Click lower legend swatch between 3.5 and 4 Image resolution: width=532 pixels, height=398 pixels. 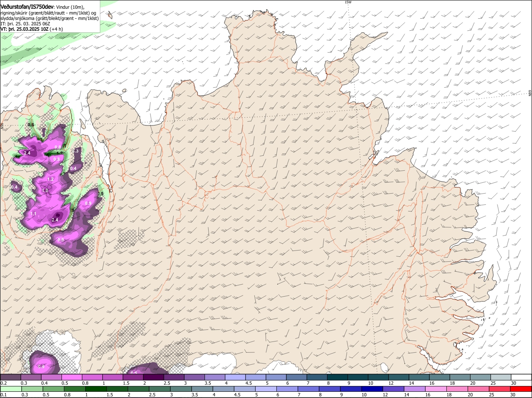point(203,389)
